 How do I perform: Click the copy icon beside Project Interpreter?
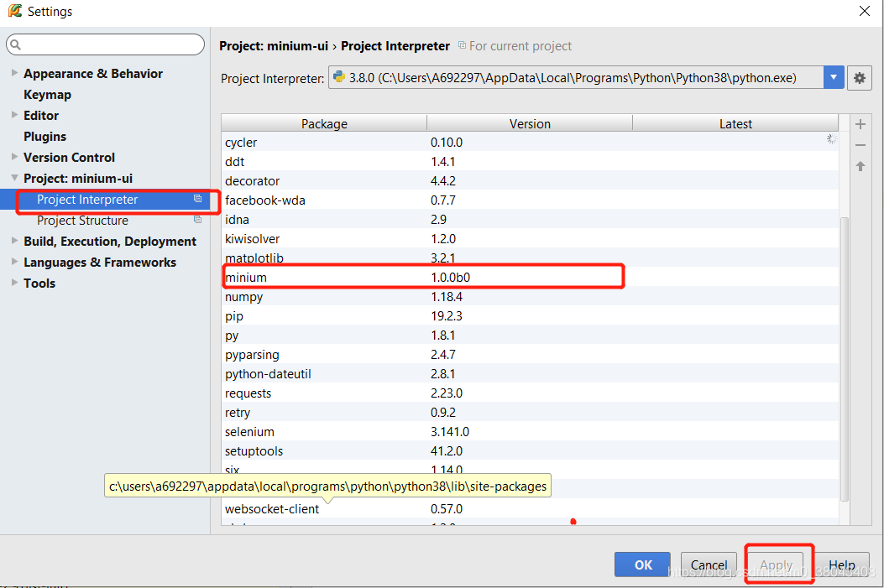coord(198,199)
